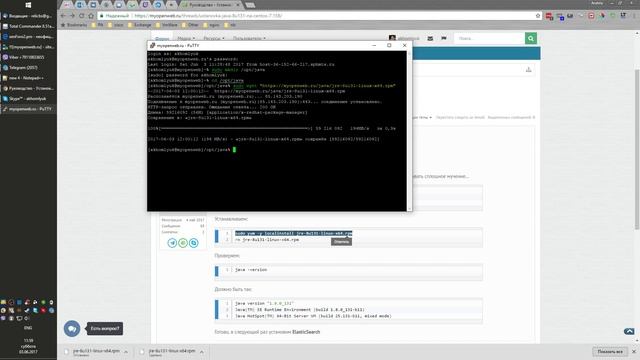Switch to Total Commander in the taskbar

point(28,26)
